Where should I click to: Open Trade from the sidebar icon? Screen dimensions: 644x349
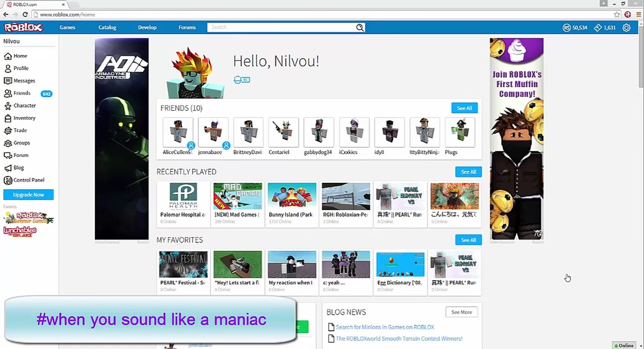click(x=8, y=130)
